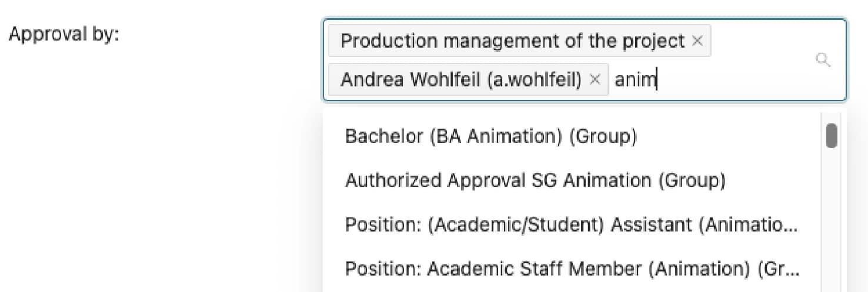Focus the search text containing "anim"
Viewport: 868px width, 292px height.
coord(635,79)
